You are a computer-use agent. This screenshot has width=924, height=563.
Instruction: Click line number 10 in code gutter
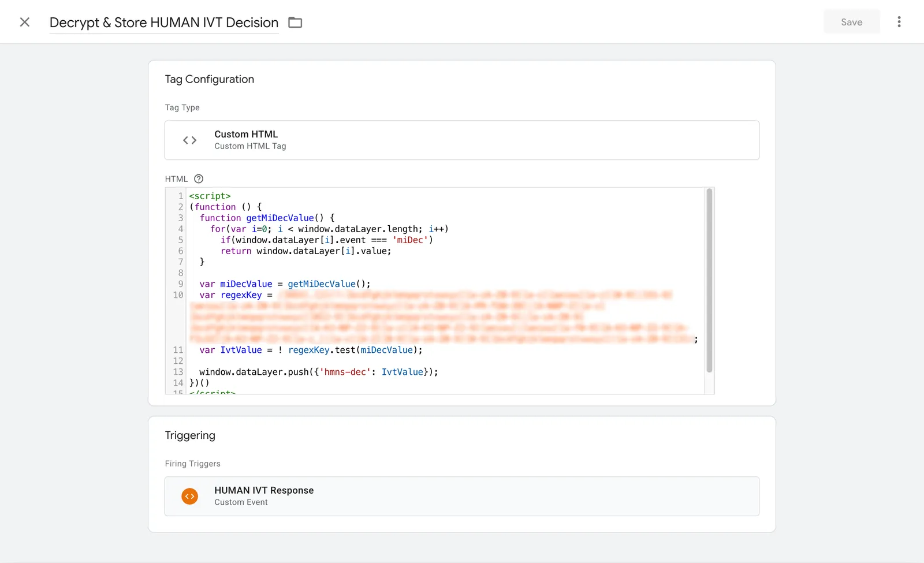178,295
